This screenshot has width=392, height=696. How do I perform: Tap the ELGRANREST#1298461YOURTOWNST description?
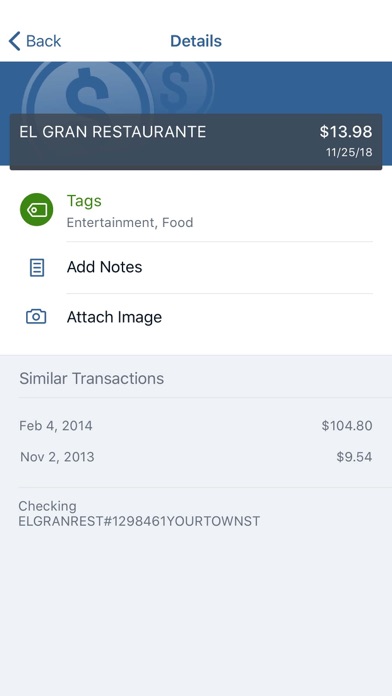(x=139, y=521)
